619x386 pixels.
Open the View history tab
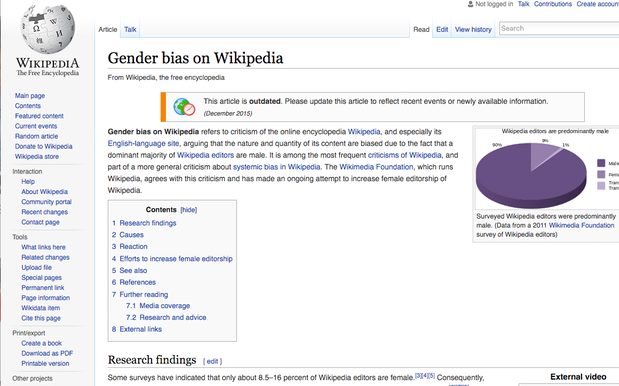pyautogui.click(x=473, y=29)
